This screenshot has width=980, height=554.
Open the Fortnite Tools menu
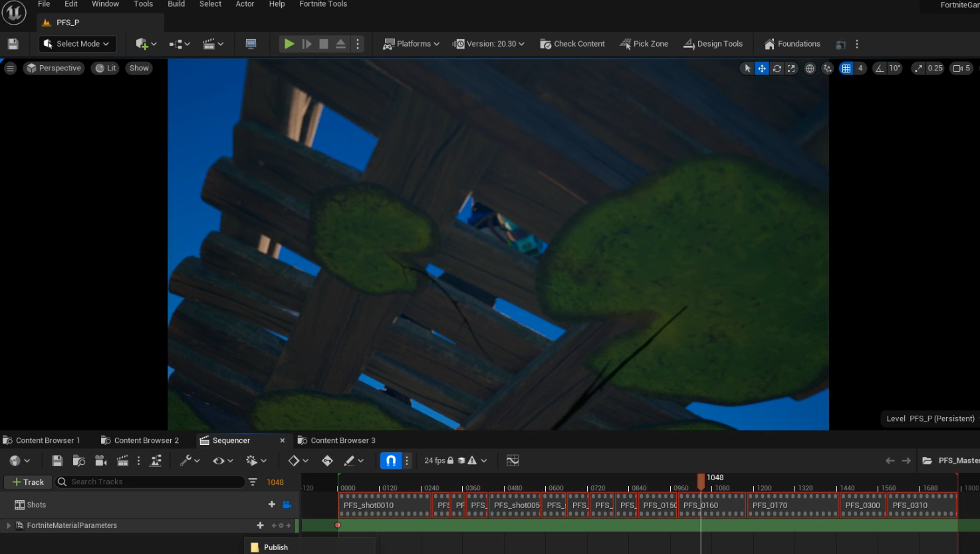322,5
